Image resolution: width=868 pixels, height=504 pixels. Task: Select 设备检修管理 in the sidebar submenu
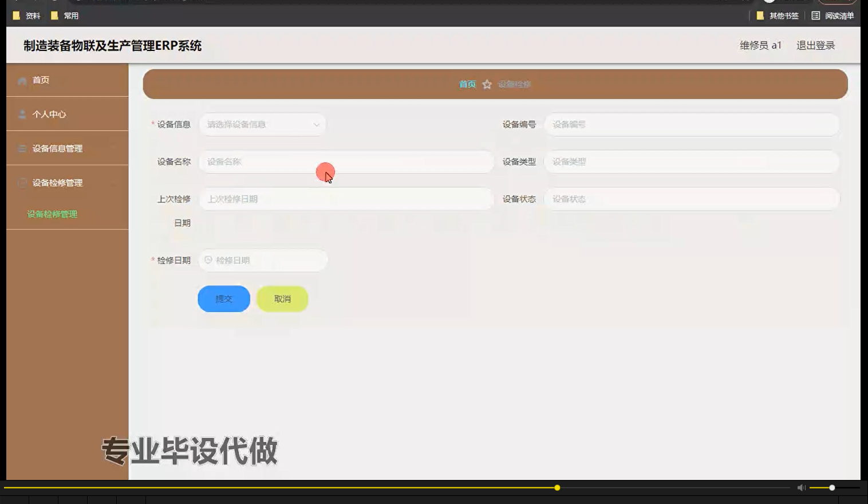tap(52, 214)
